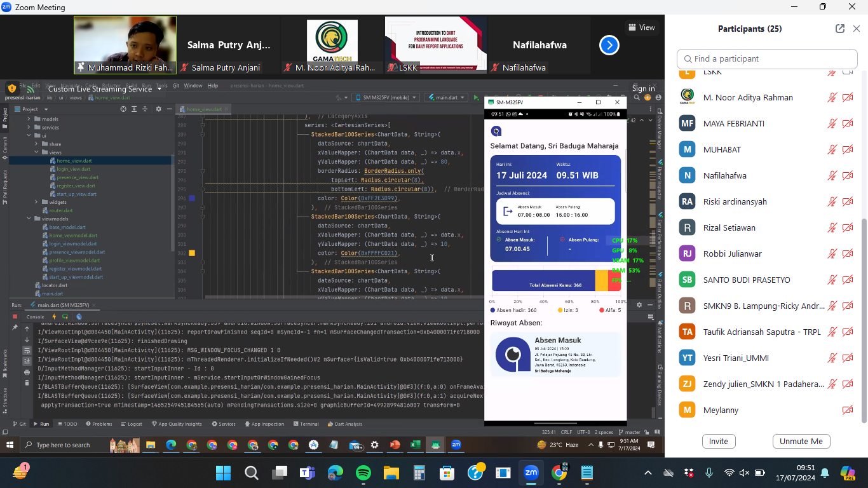Open App Inspection tool window
This screenshot has width=868, height=488.
pos(264,424)
